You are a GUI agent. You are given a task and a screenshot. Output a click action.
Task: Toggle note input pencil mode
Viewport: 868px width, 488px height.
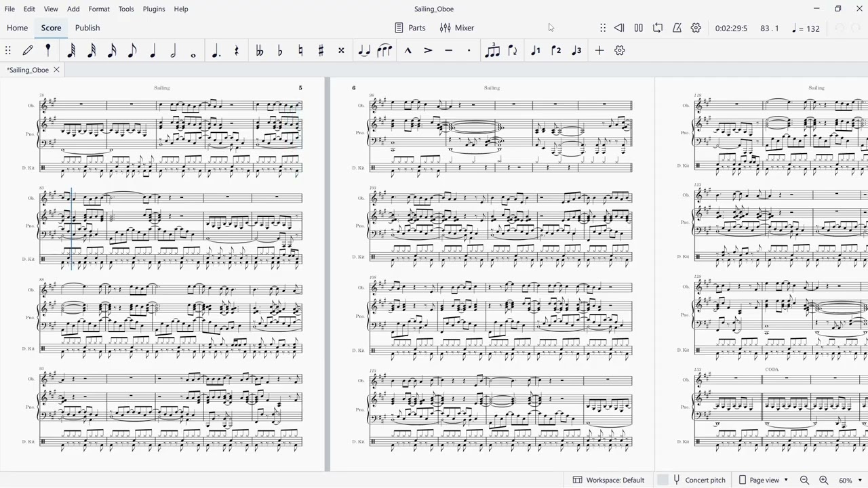[x=28, y=50]
